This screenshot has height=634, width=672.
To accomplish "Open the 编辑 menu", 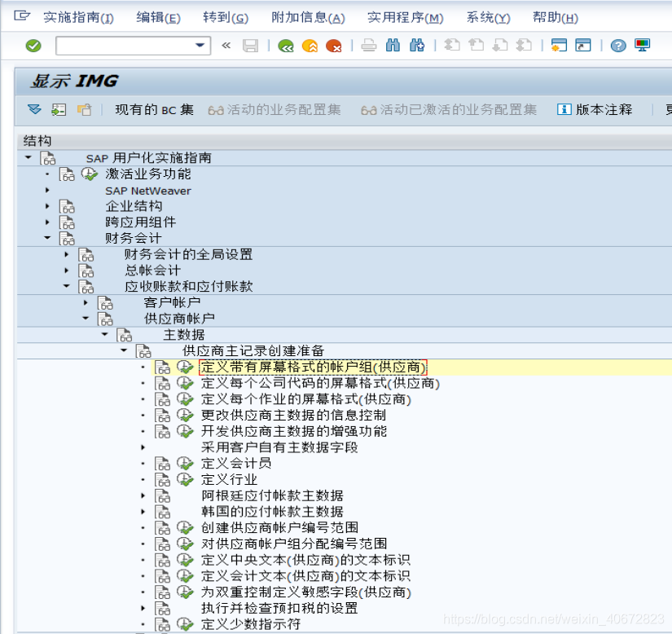I will pos(158,18).
